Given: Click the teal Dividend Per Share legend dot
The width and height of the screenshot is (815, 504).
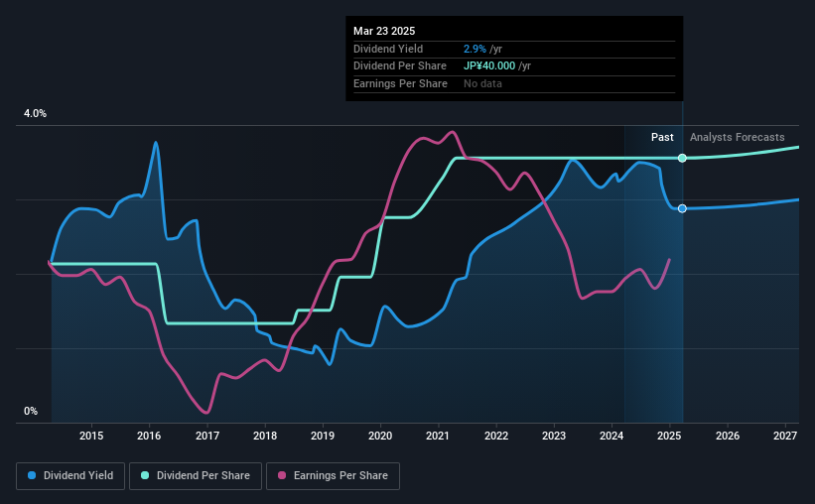Looking at the screenshot, I should [x=145, y=475].
